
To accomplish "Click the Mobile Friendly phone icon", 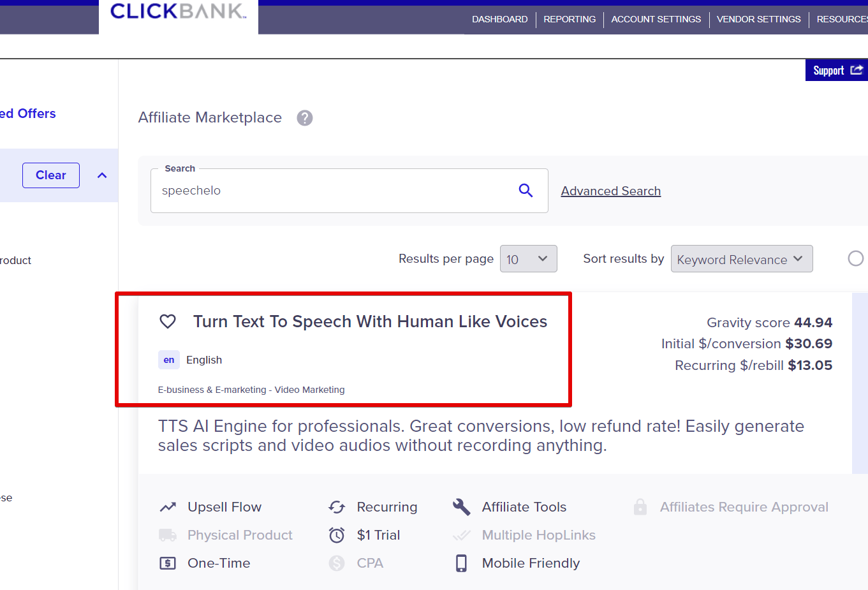I will point(461,563).
